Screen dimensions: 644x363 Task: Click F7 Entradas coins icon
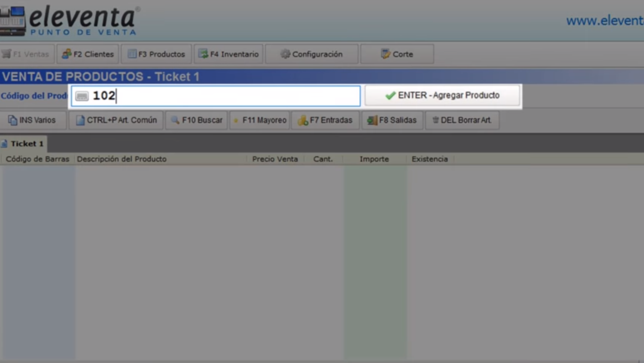[303, 121]
